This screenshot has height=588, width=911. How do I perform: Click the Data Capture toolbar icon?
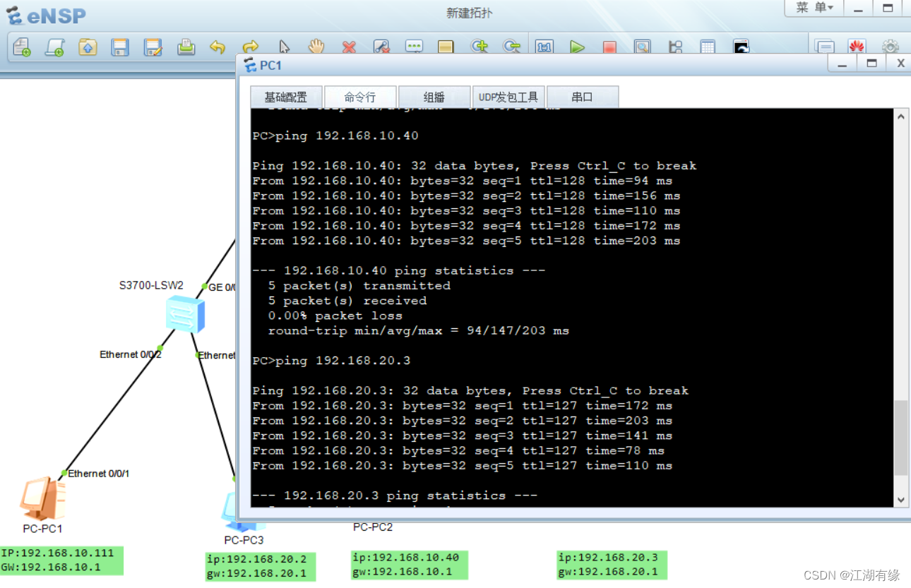click(x=642, y=47)
